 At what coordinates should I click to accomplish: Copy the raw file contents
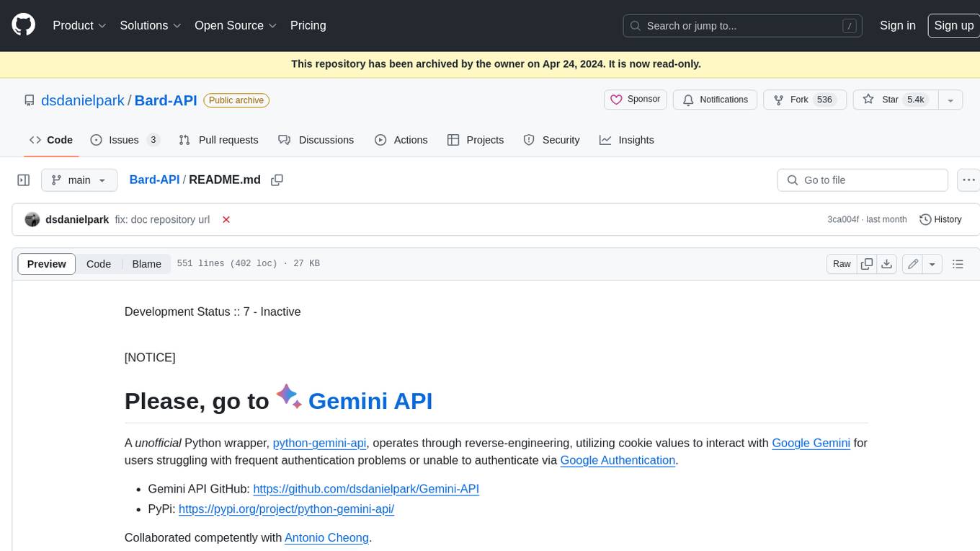point(867,264)
